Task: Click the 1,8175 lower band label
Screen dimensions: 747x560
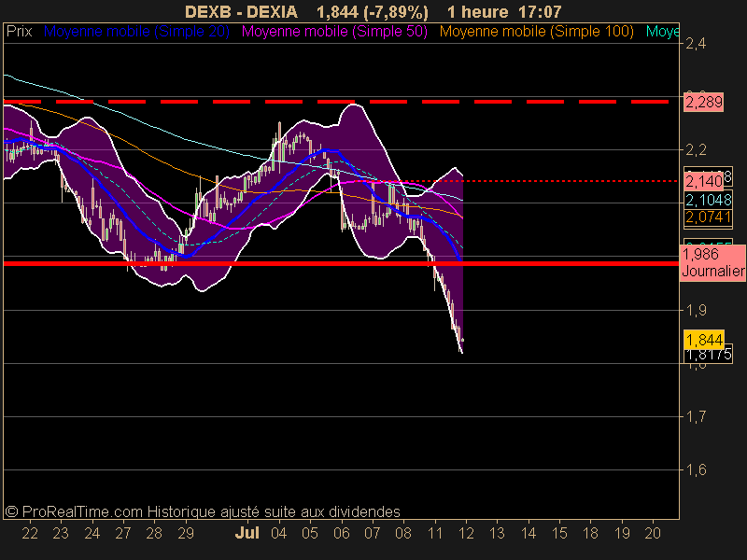Action: point(709,355)
